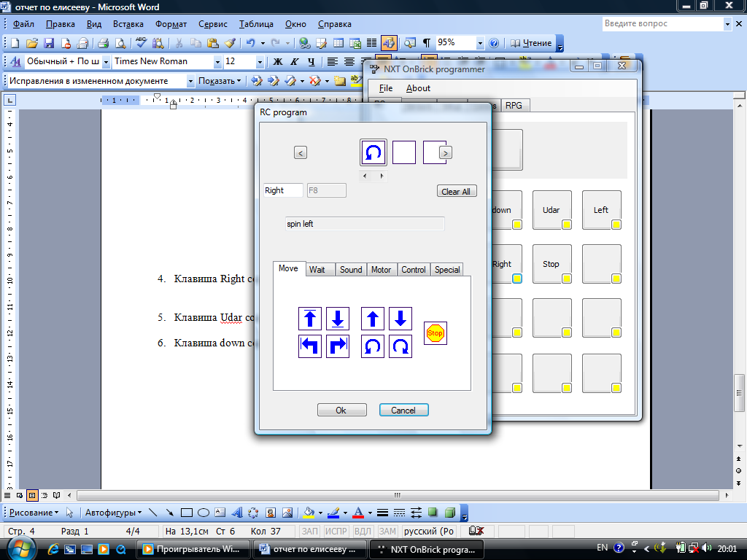Click the Cancel button in RC program
This screenshot has height=560, width=747.
point(403,410)
